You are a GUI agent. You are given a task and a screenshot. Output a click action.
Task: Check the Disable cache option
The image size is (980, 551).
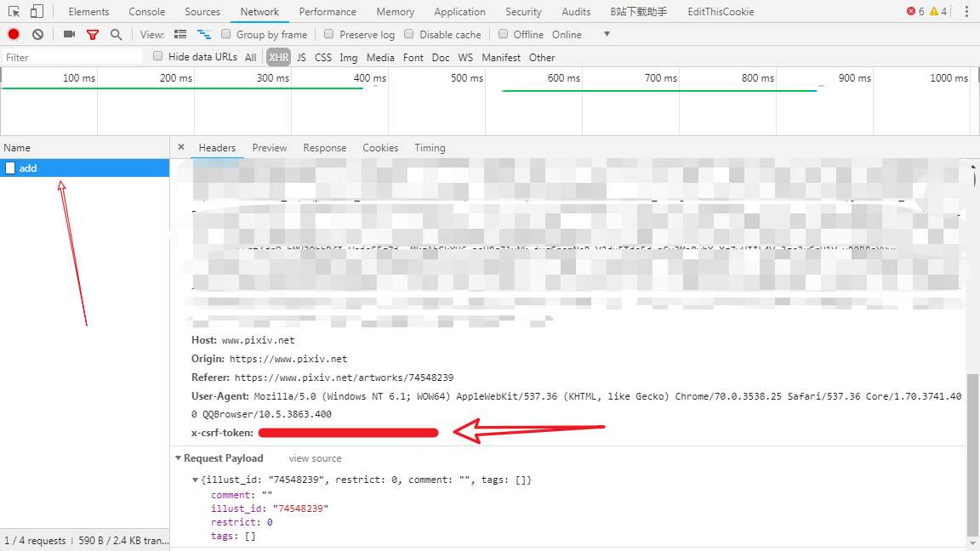(x=408, y=34)
